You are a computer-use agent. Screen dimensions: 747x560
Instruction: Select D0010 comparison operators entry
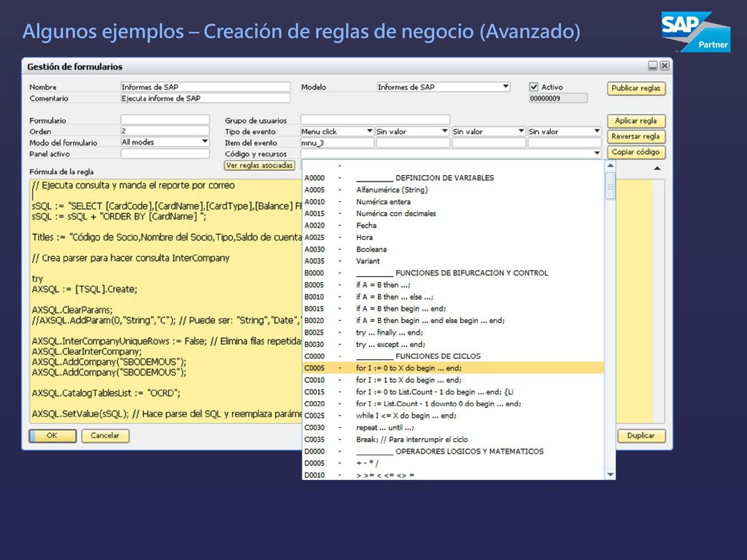453,475
